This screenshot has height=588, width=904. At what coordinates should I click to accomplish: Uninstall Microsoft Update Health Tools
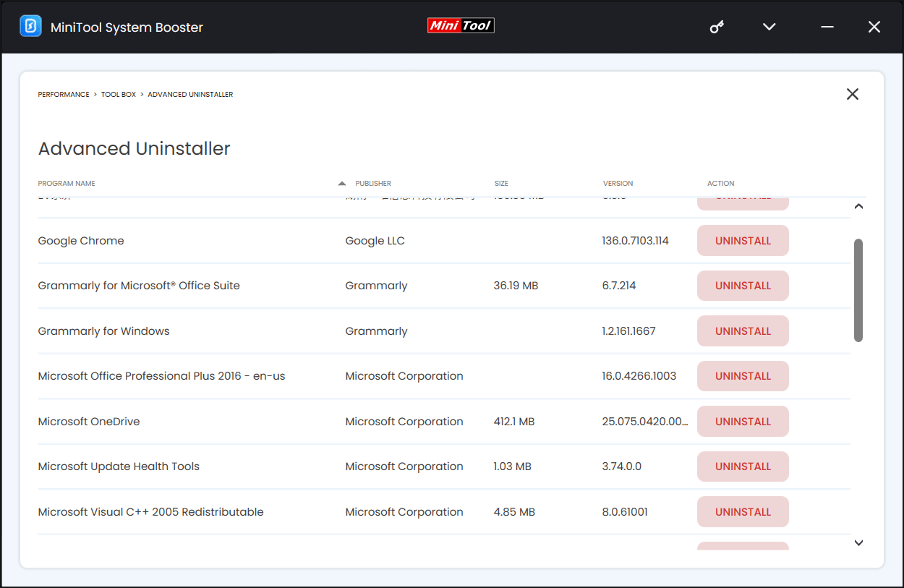coord(743,466)
